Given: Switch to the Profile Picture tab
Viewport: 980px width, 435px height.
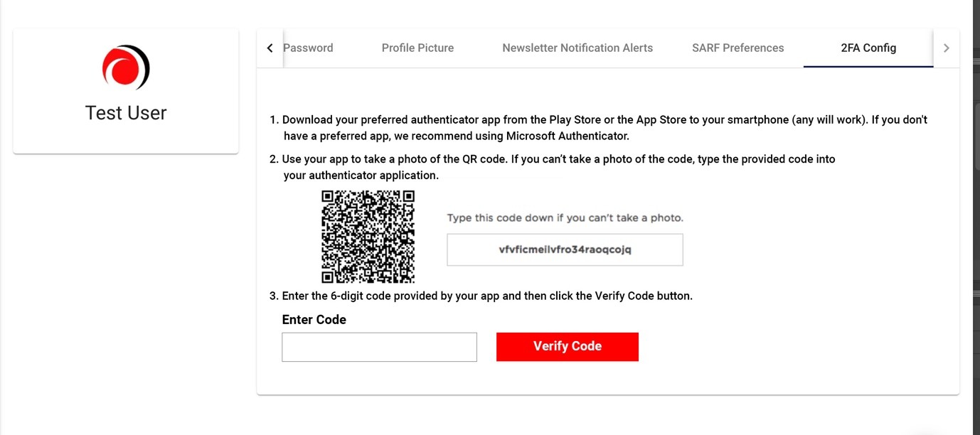Looking at the screenshot, I should pyautogui.click(x=417, y=48).
